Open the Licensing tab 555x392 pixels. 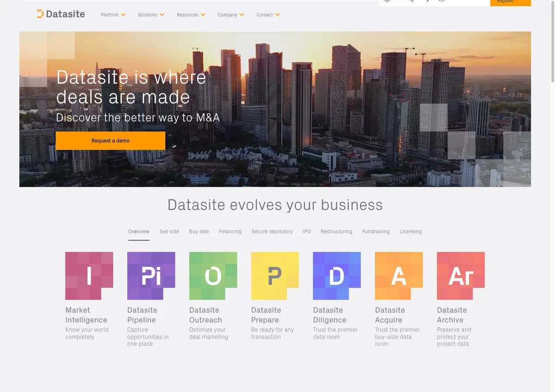411,232
